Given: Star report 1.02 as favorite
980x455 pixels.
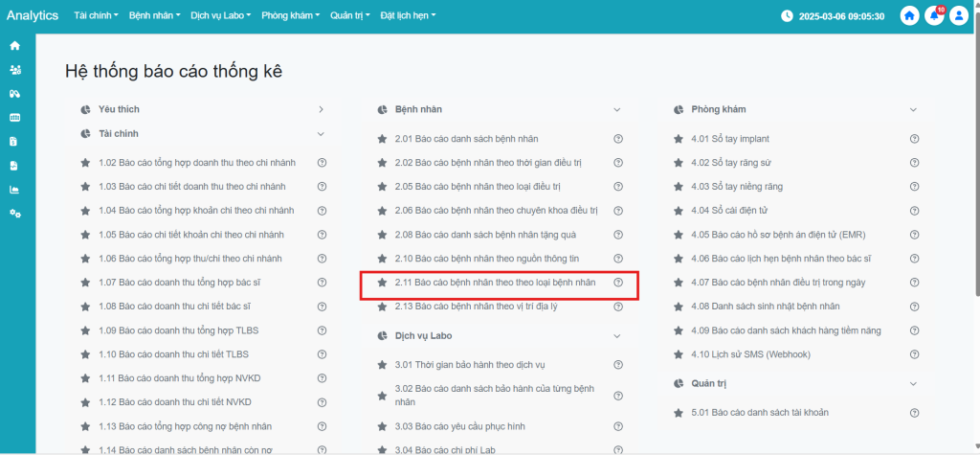Looking at the screenshot, I should 85,163.
